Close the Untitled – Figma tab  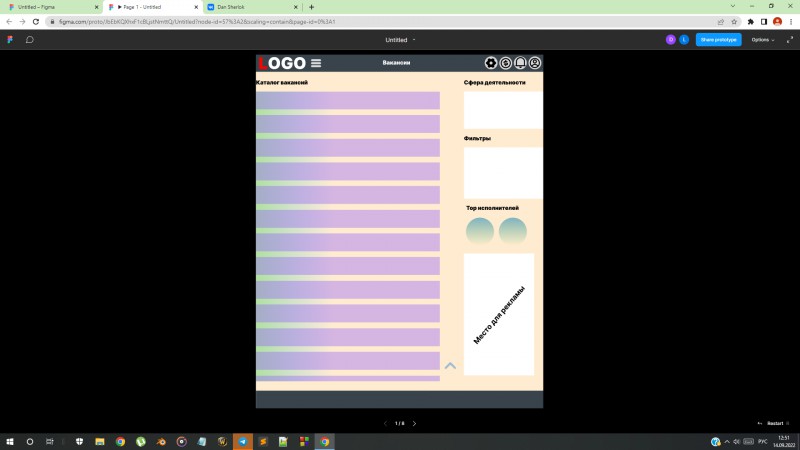pyautogui.click(x=96, y=7)
